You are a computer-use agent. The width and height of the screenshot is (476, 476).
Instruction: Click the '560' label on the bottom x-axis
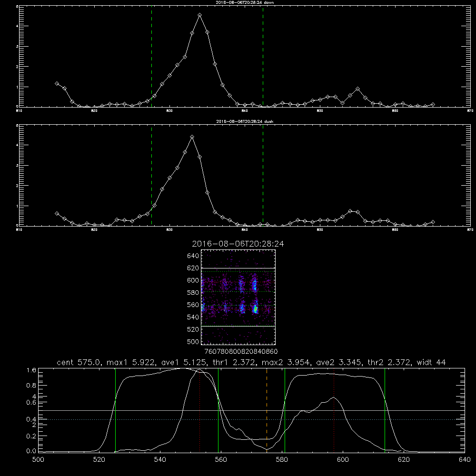pos(221,460)
